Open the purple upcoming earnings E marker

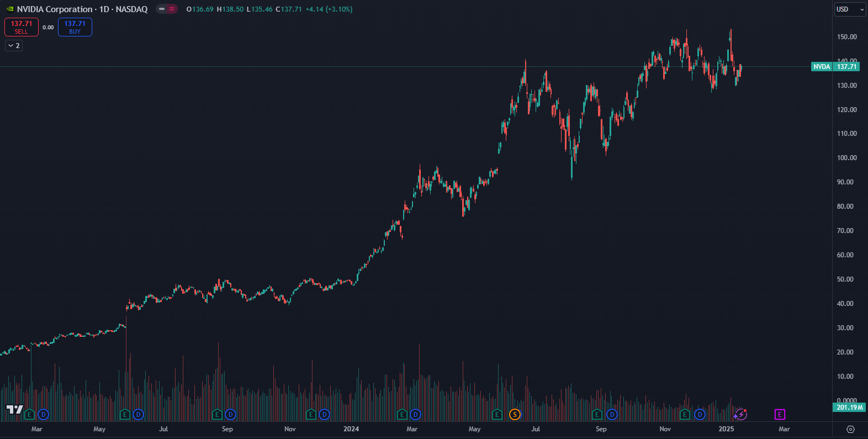point(780,414)
